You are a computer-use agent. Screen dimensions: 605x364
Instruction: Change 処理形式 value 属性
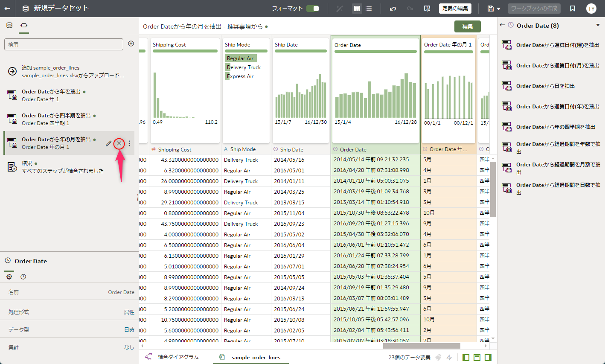click(129, 312)
